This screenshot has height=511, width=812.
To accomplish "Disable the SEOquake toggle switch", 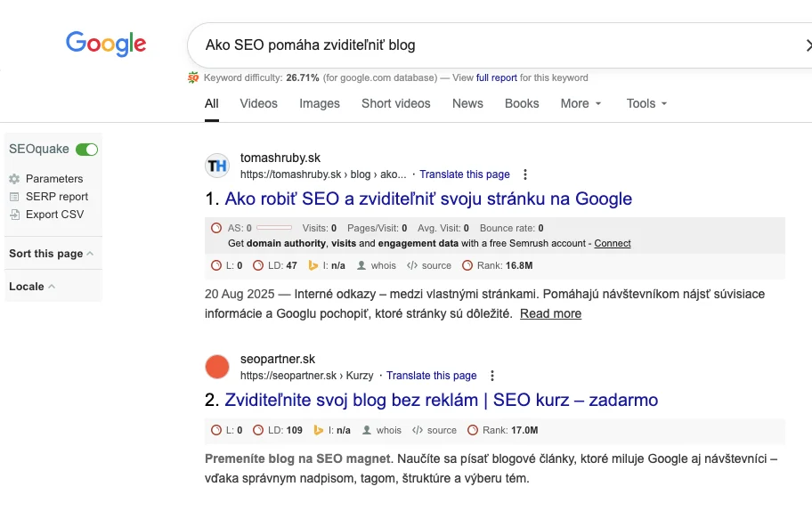I will (x=86, y=150).
